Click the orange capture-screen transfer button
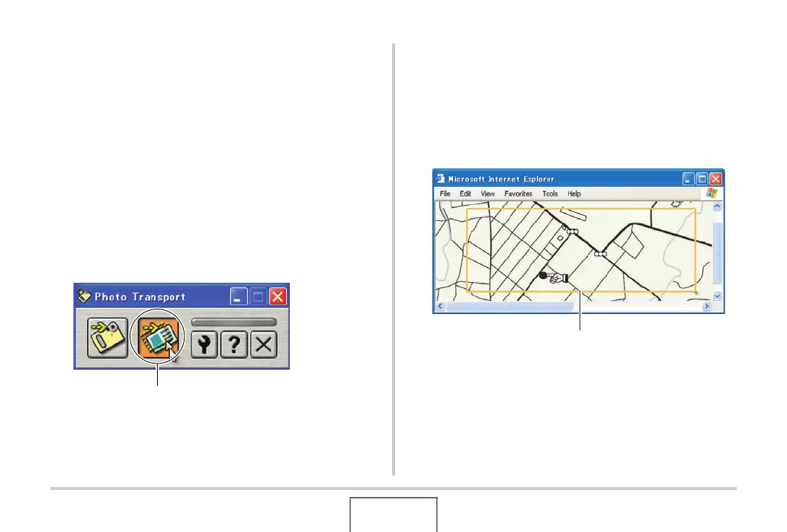The image size is (787, 532). (158, 338)
